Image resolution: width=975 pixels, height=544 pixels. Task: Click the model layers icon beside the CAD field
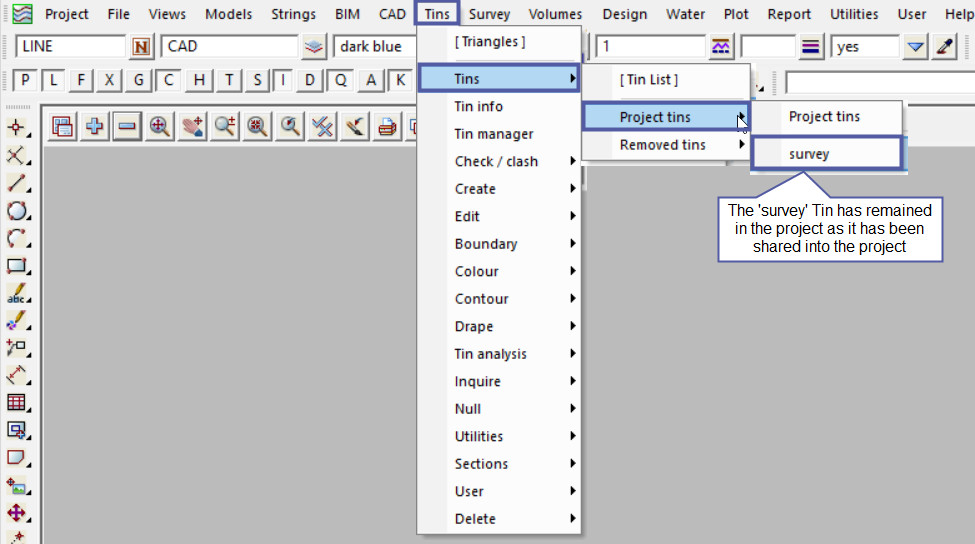pyautogui.click(x=315, y=47)
